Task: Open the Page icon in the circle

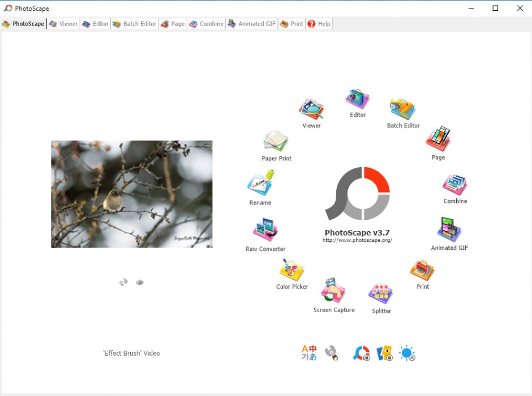Action: 438,139
